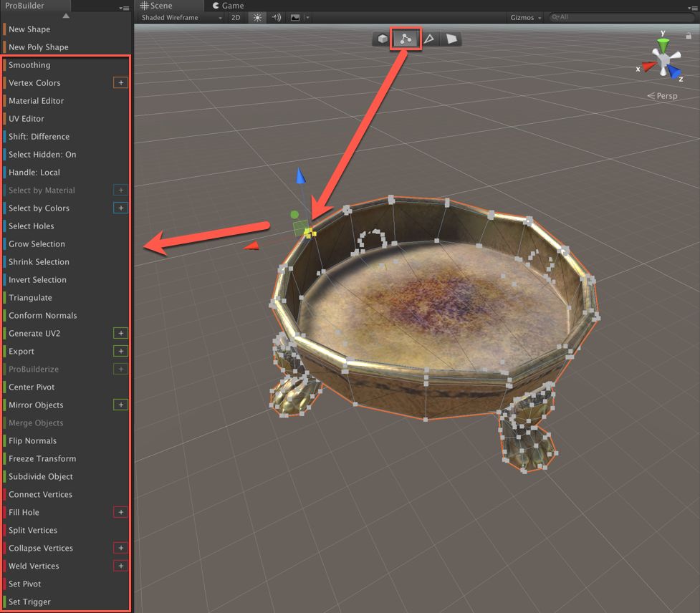Activate Edge selection mode
The width and height of the screenshot is (700, 613).
[x=429, y=39]
